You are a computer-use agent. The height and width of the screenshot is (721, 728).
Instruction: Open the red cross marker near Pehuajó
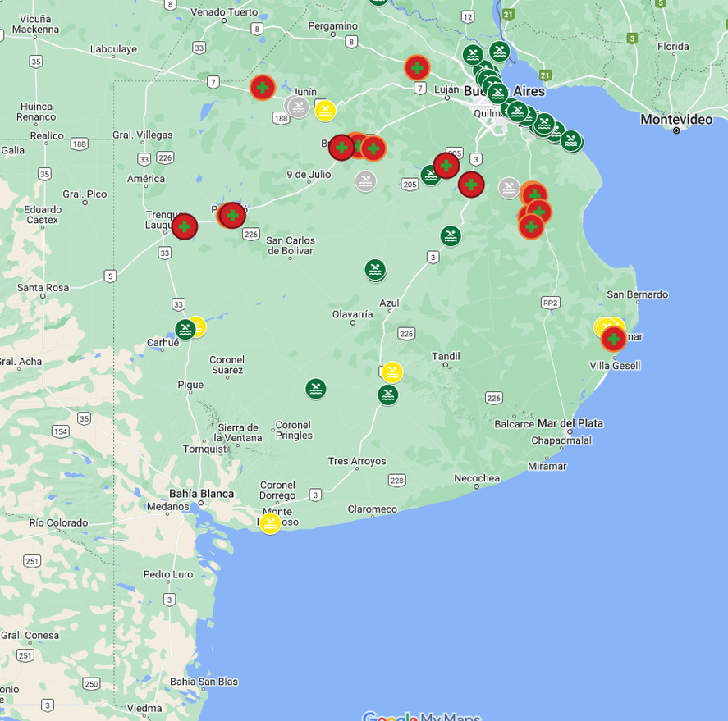[x=232, y=215]
